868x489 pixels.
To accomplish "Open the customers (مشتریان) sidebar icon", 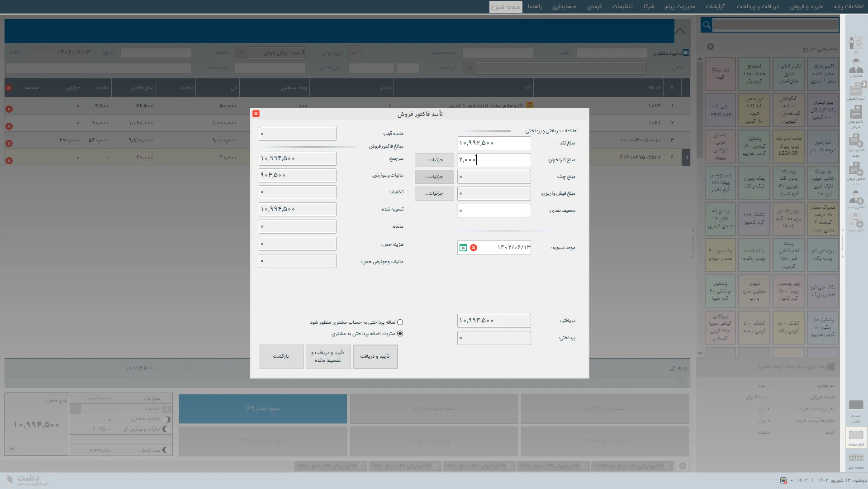I will [x=855, y=67].
